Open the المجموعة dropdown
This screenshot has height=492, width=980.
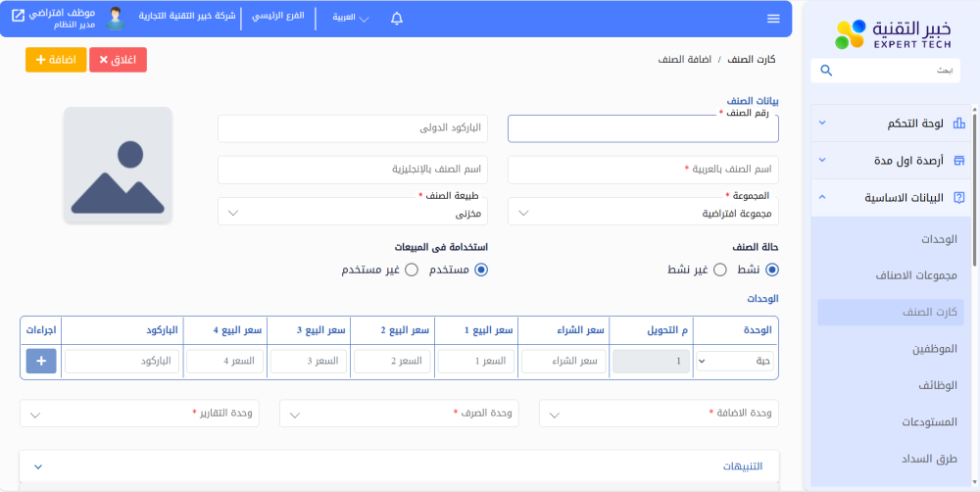[x=643, y=213]
